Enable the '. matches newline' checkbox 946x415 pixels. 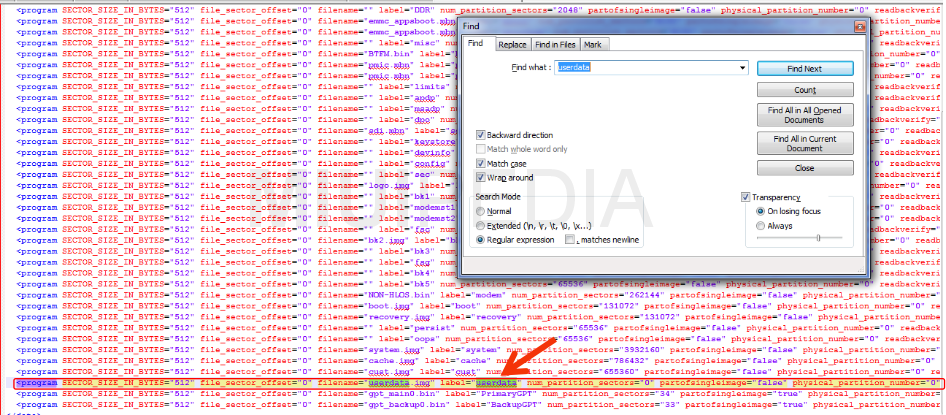coord(570,239)
